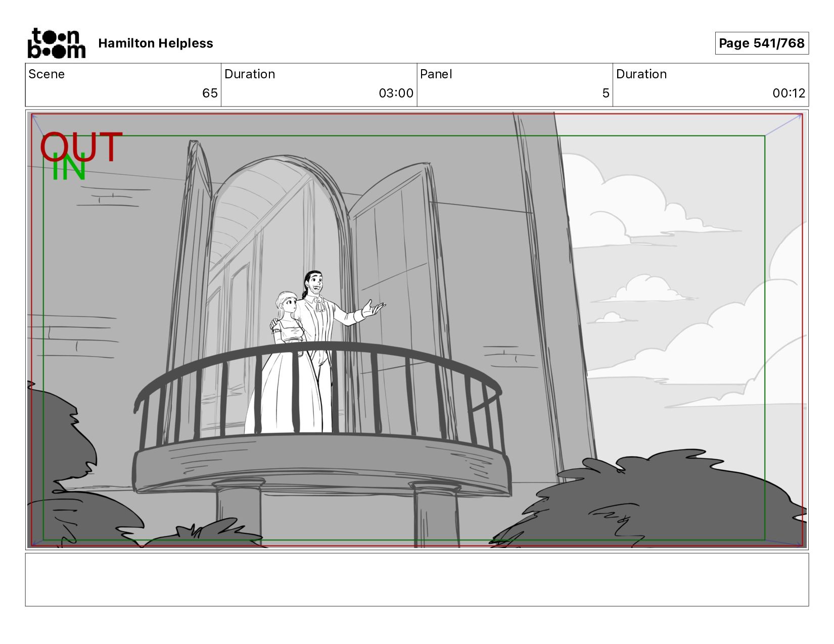Click the red 'OUT' camera label
Viewport: 834px width, 644px height.
coord(81,146)
